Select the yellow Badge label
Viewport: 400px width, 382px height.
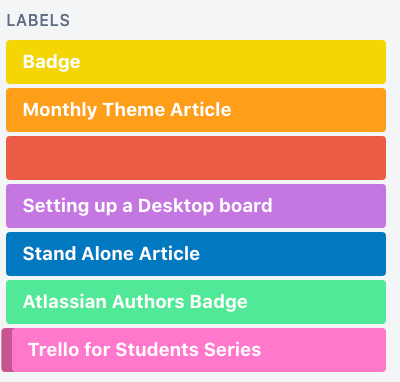pos(196,62)
